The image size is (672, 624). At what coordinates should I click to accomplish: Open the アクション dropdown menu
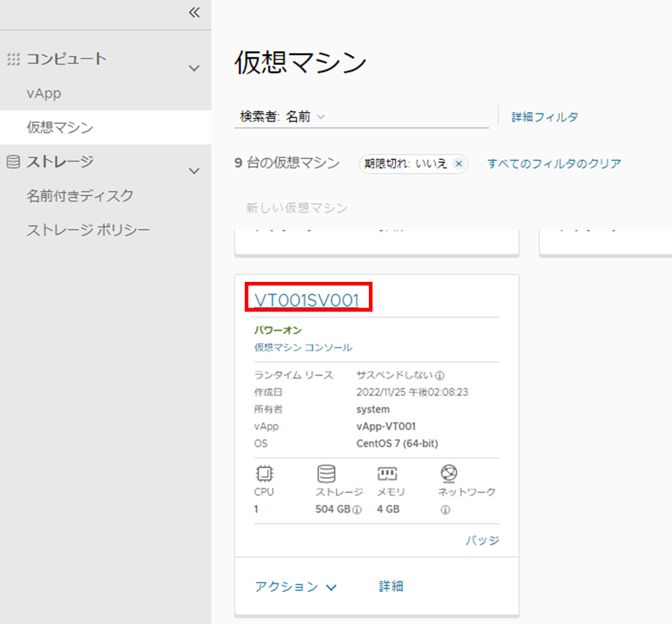pyautogui.click(x=296, y=586)
